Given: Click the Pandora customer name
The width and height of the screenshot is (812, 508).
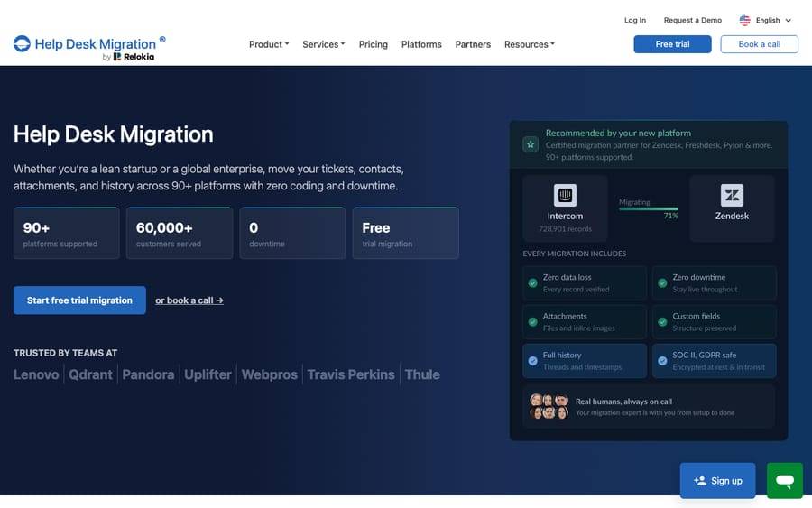Looking at the screenshot, I should point(148,374).
